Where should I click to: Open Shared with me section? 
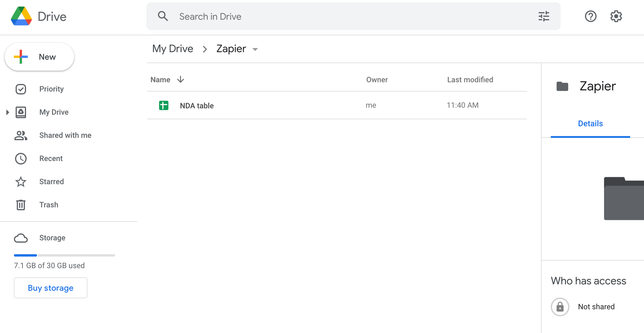(65, 135)
